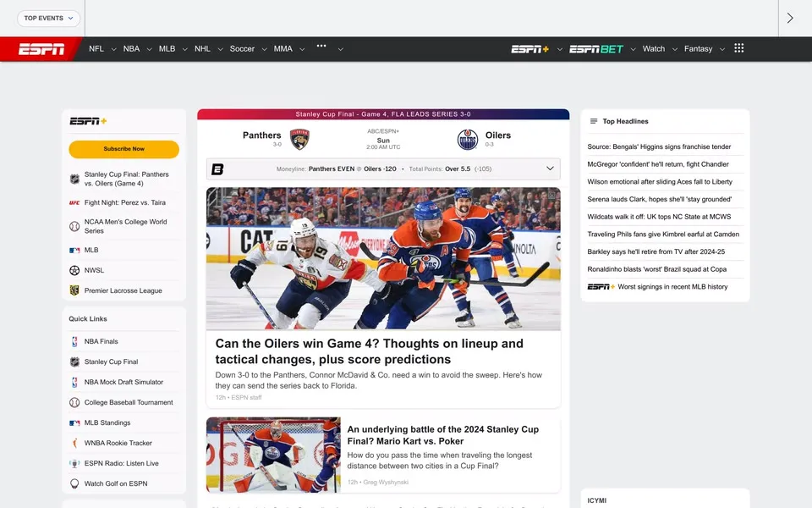Expand the MMA menu chevron

click(302, 49)
